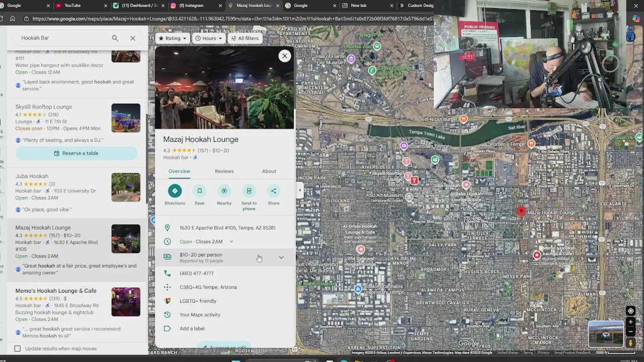
Task: Toggle the map layers thumbnail
Action: coord(606,334)
